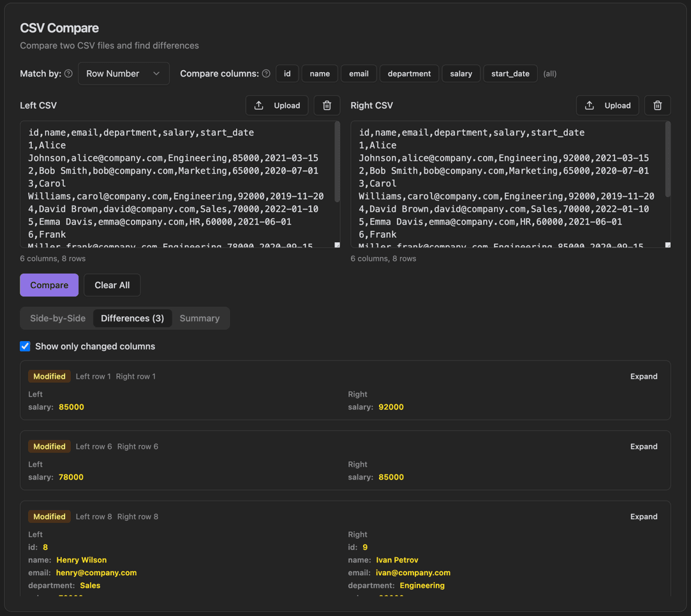Click the trash icon beside Right CSV
The width and height of the screenshot is (691, 616).
pos(657,105)
